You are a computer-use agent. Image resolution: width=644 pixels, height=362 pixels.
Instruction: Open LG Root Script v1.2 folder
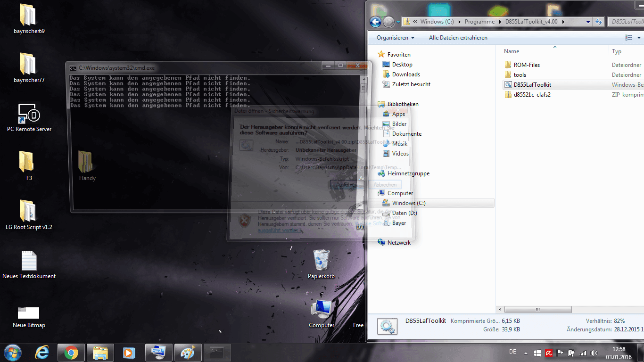29,214
